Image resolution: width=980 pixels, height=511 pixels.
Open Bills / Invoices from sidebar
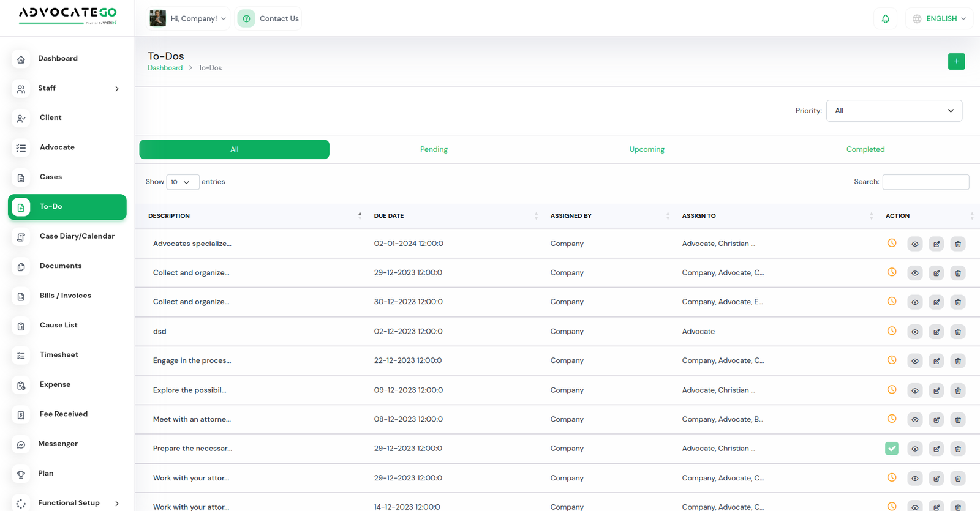coord(66,296)
